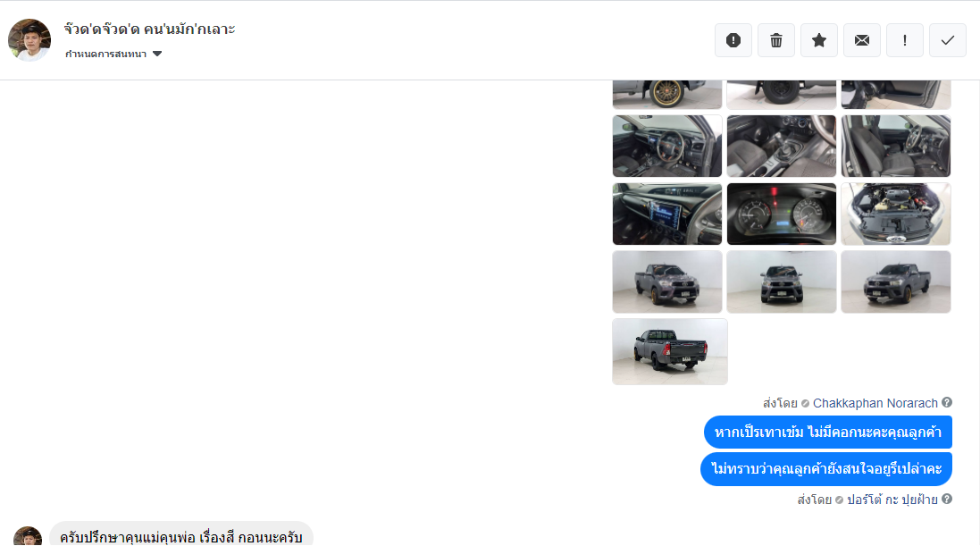Viewport: 980px width, 546px height.
Task: Open sender link ปอร์โต้ กะ ปุยฝ้าย
Action: tap(892, 500)
